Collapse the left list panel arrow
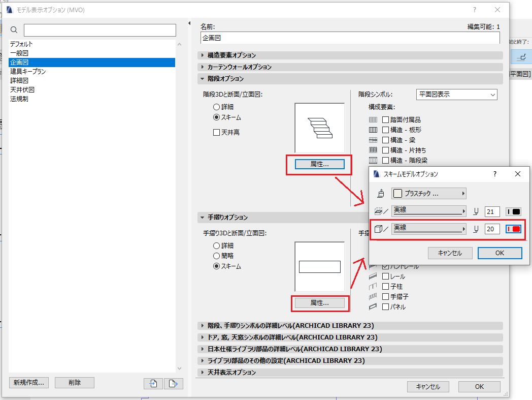This screenshot has height=400, width=532. [x=189, y=23]
